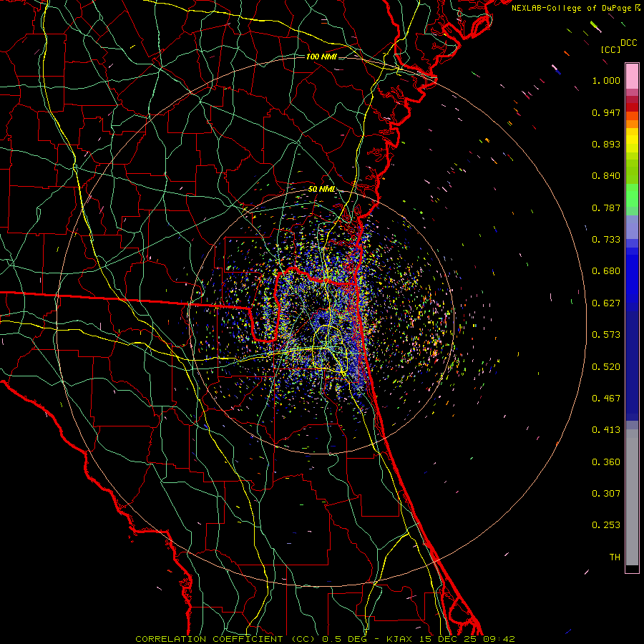Click the 0.573 scale value
Viewport: 644px width, 644px height.
pos(606,335)
